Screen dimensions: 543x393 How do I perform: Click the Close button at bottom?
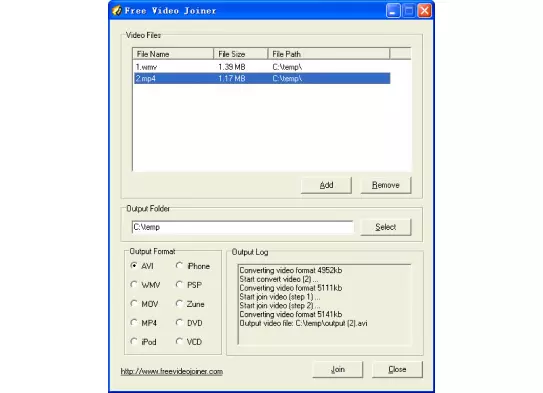[397, 369]
